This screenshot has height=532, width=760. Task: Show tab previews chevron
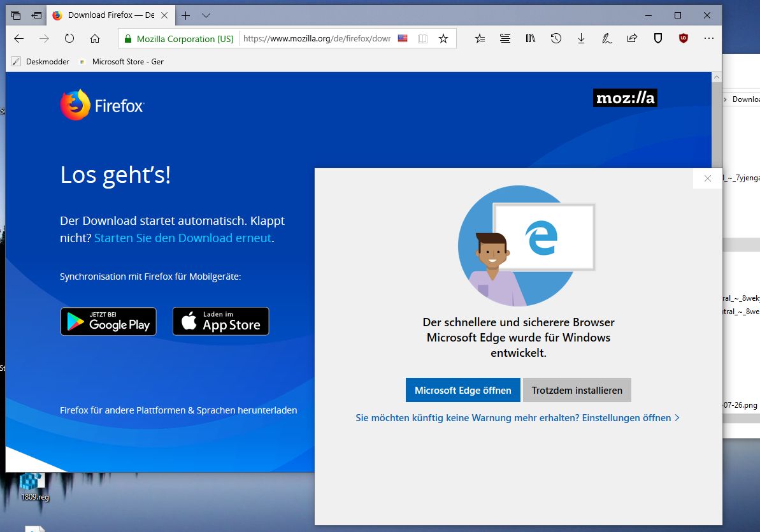(206, 15)
